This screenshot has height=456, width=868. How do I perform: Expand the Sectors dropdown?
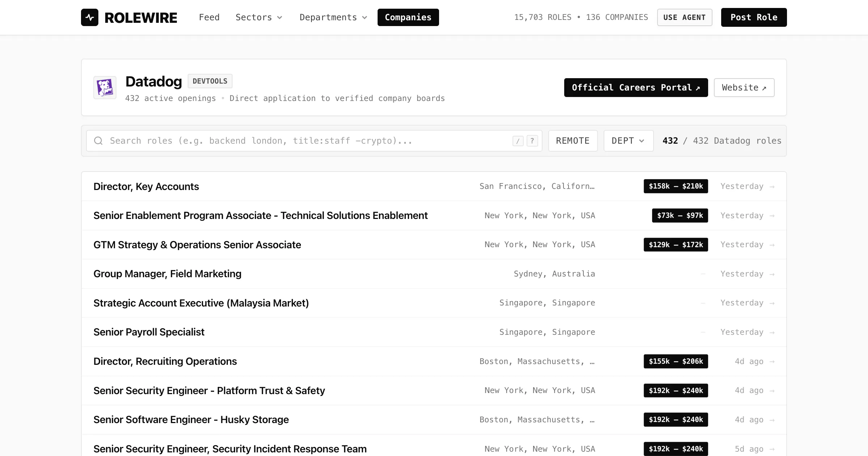259,17
